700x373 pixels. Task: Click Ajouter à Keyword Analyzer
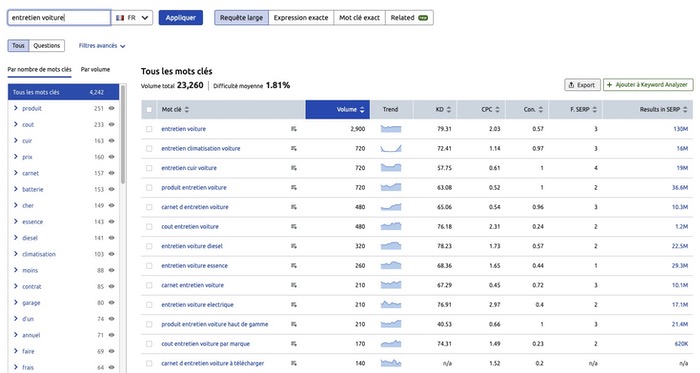click(648, 85)
